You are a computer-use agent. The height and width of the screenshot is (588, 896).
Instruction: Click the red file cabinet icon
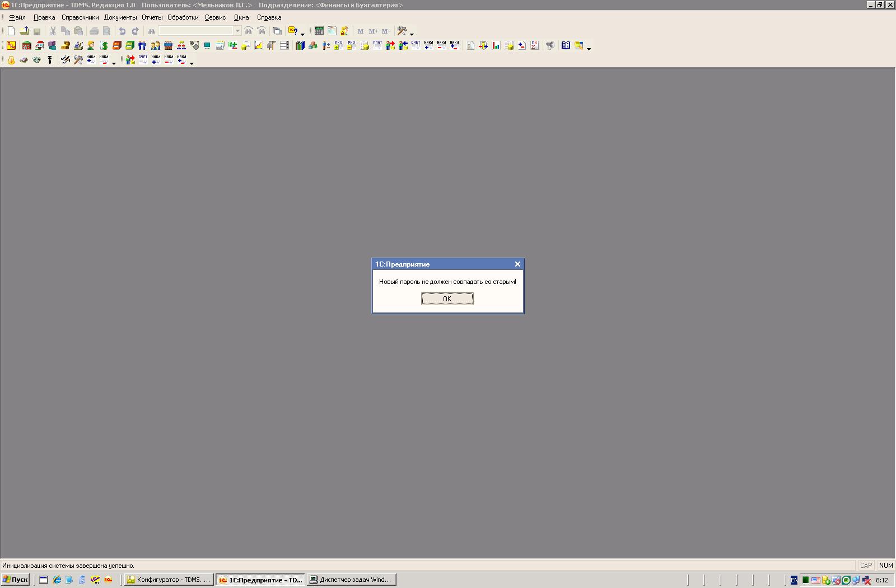[x=117, y=45]
